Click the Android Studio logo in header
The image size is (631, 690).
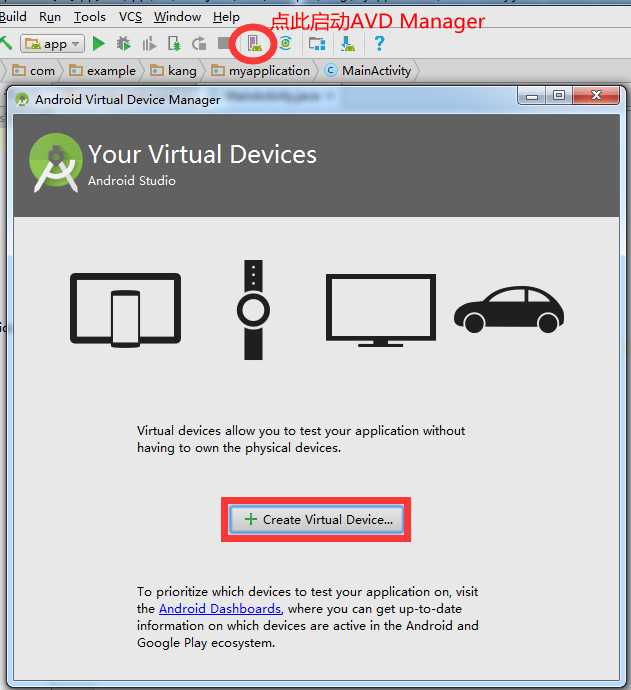pyautogui.click(x=55, y=162)
